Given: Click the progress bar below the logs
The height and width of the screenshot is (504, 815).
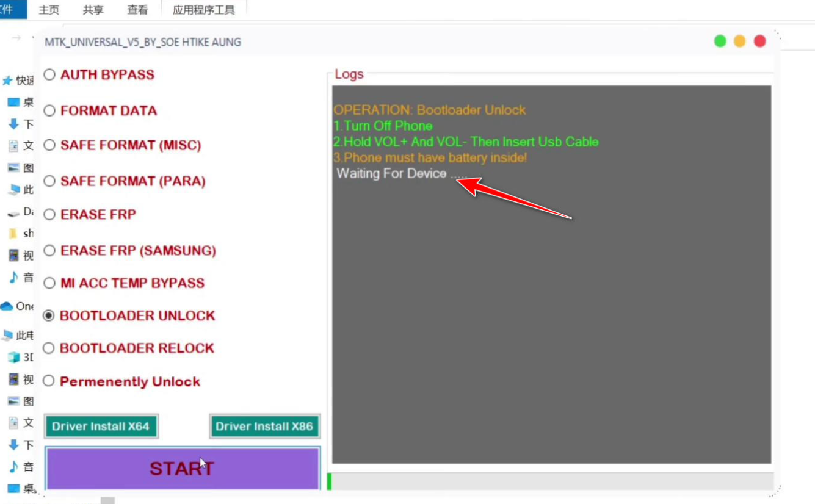Looking at the screenshot, I should [549, 481].
